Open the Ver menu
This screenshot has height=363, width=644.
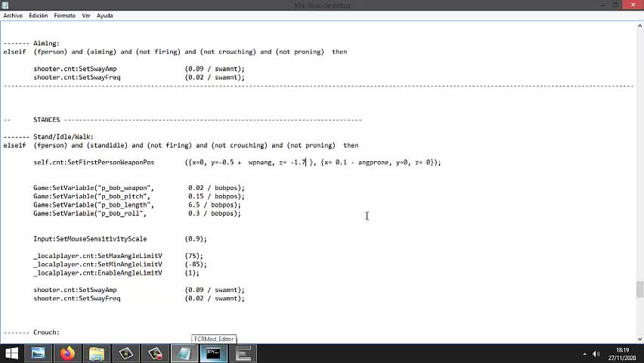(x=86, y=15)
